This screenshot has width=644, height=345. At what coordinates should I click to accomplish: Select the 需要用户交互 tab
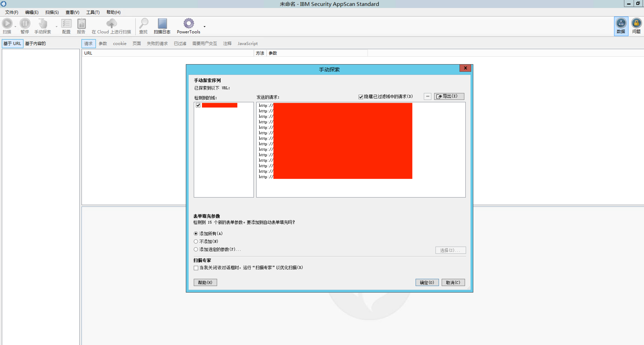coord(204,43)
